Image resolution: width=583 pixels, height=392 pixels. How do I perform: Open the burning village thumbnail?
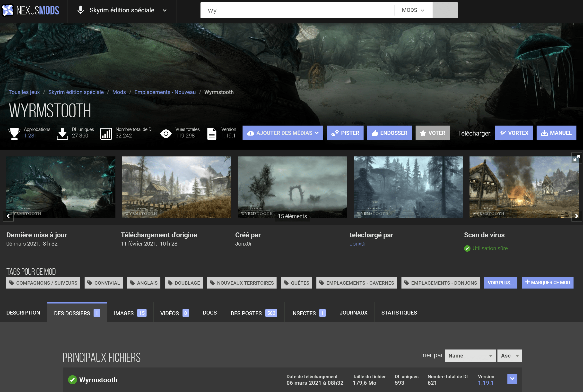pos(524,187)
